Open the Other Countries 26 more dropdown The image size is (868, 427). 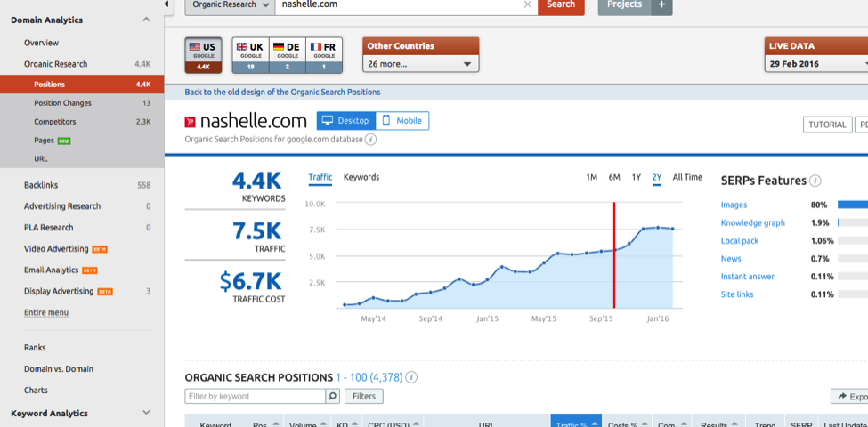point(421,64)
